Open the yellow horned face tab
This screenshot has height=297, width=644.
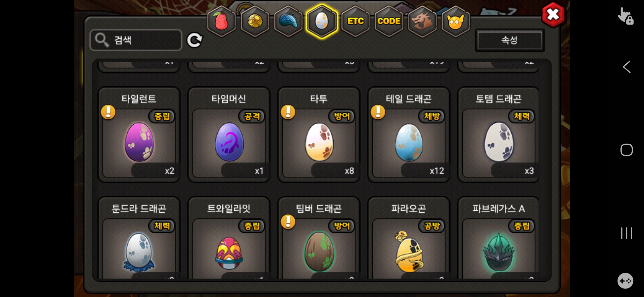455,21
